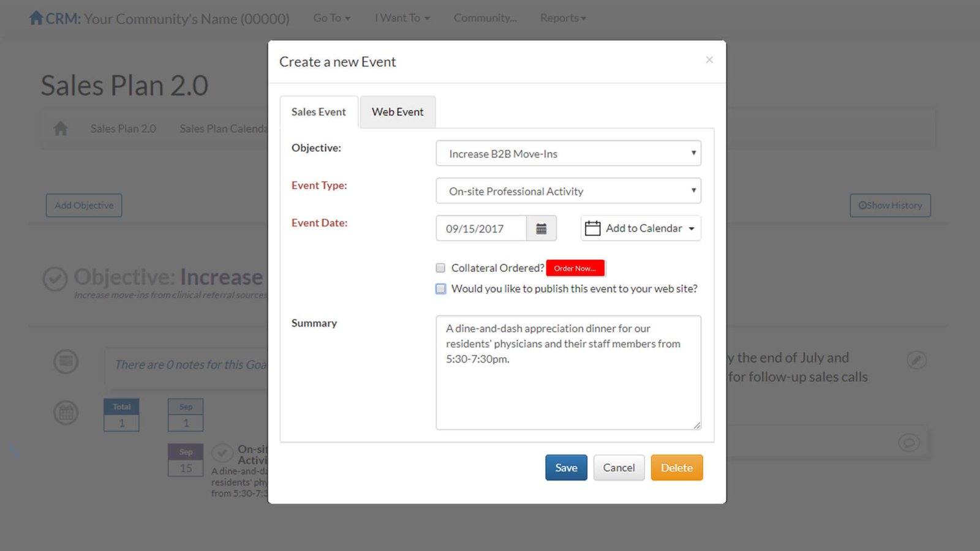Viewport: 980px width, 551px height.
Task: Click the pencil edit icon for goal
Action: coord(916,360)
